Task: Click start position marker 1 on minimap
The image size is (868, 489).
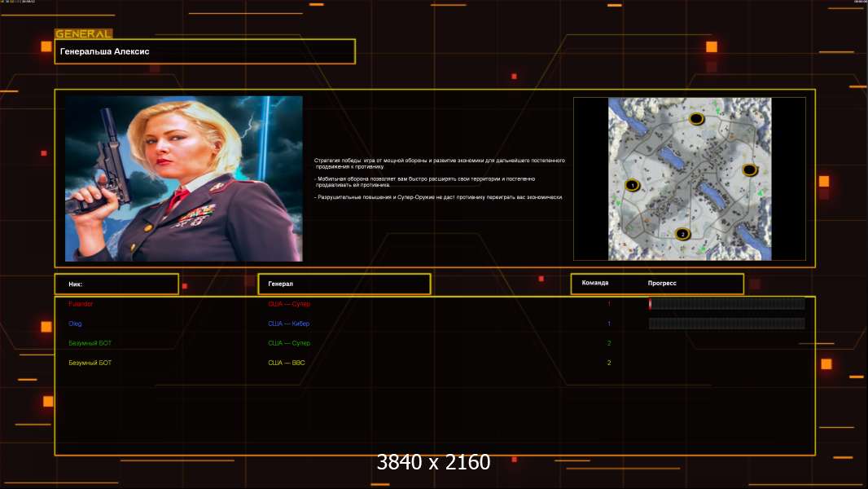Action: tap(632, 186)
